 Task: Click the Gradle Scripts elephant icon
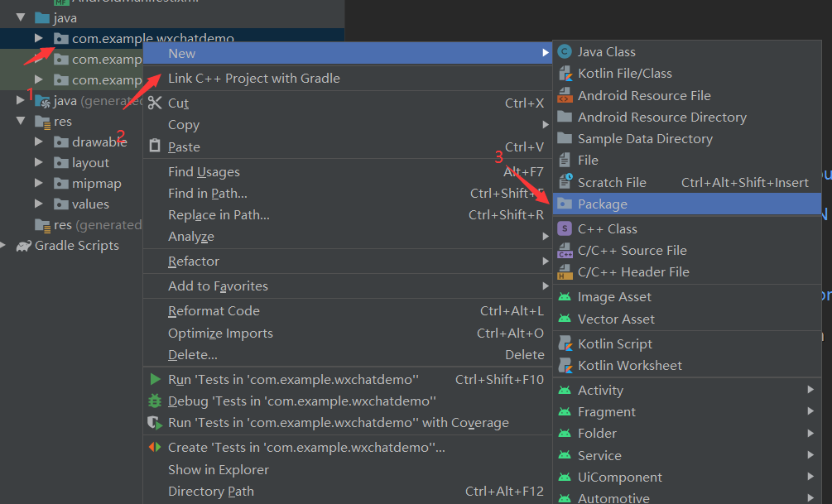tap(23, 246)
